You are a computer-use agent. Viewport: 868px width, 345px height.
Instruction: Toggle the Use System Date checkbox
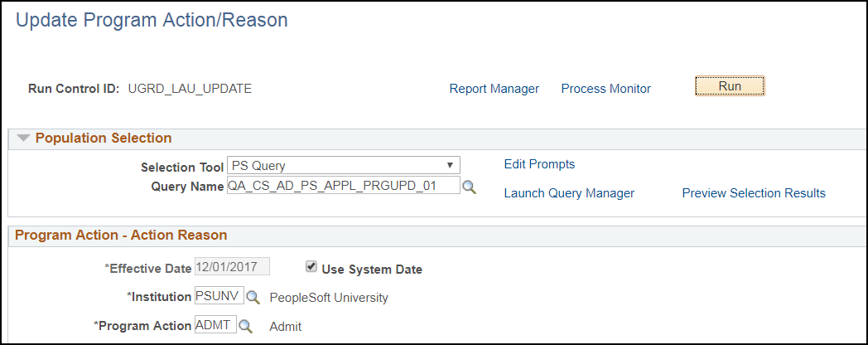click(311, 267)
